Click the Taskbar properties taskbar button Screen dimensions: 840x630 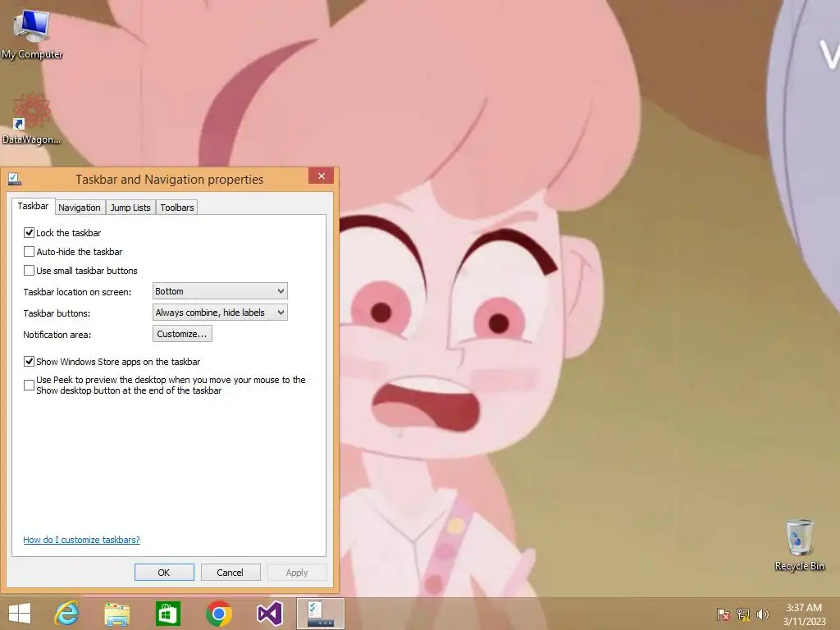click(321, 614)
